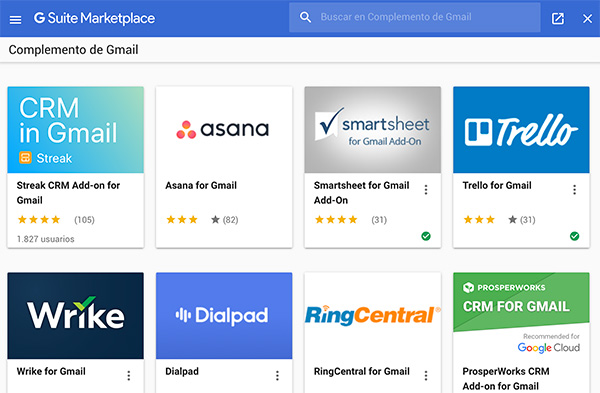Image resolution: width=600 pixels, height=393 pixels.
Task: Click the RingCentral for Gmail title
Action: (x=362, y=371)
